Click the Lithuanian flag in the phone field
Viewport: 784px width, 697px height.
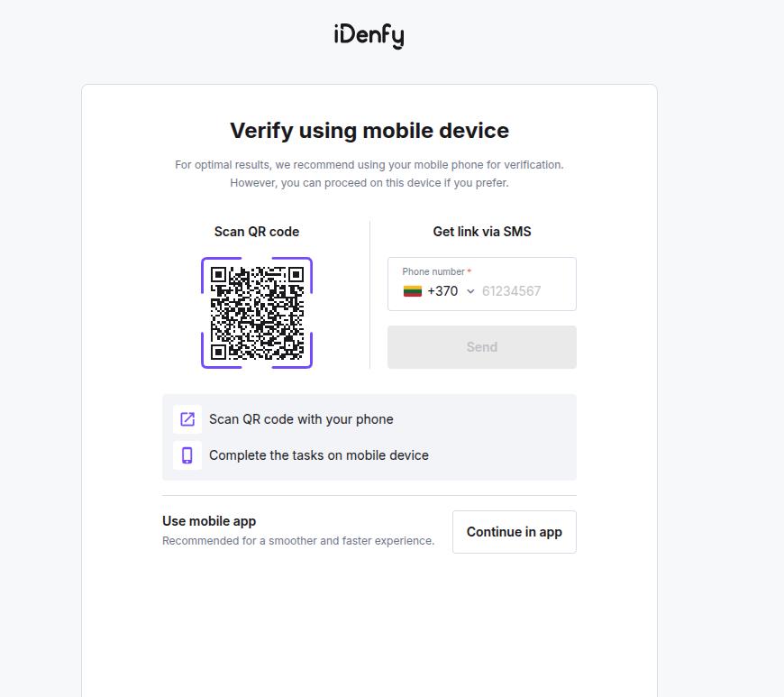point(411,290)
